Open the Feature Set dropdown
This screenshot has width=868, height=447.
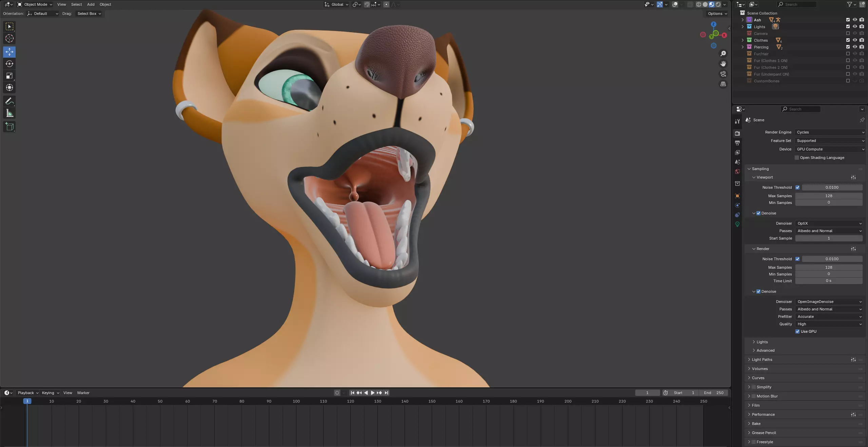(830, 141)
